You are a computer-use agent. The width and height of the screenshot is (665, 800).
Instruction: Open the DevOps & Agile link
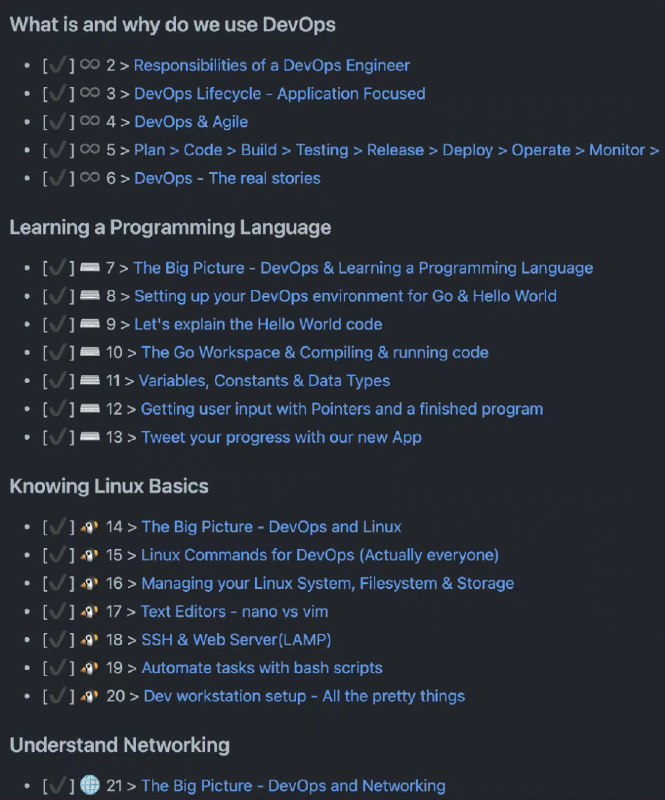click(x=191, y=122)
